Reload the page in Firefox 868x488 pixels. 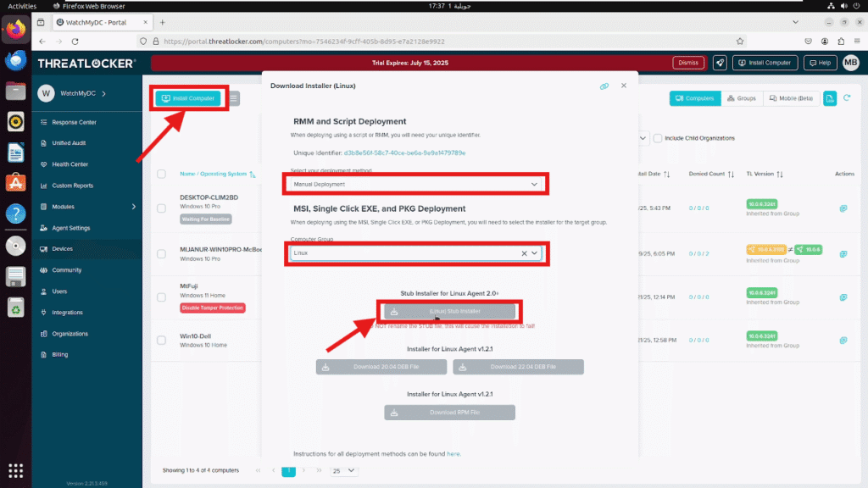(75, 42)
